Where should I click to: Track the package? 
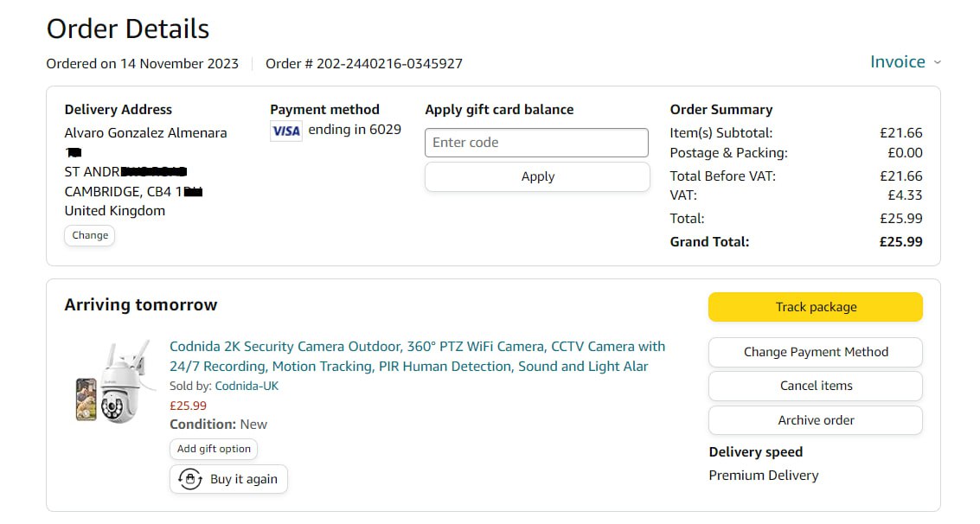[x=816, y=307]
